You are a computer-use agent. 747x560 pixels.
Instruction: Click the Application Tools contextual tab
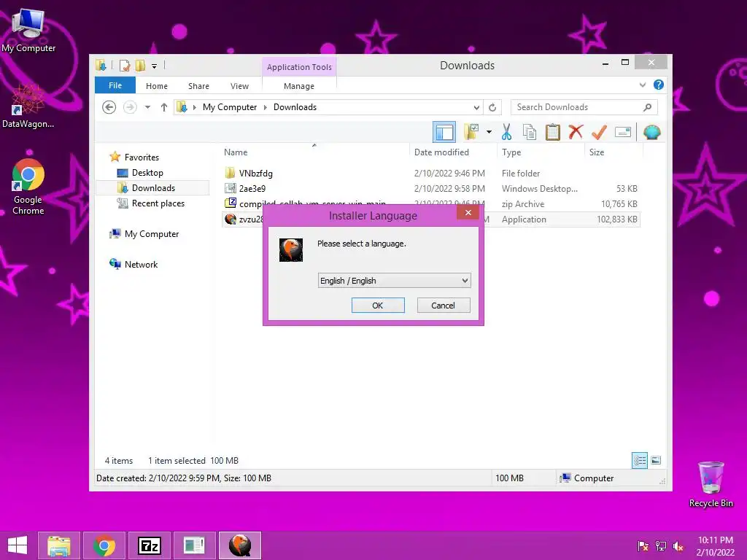(298, 67)
